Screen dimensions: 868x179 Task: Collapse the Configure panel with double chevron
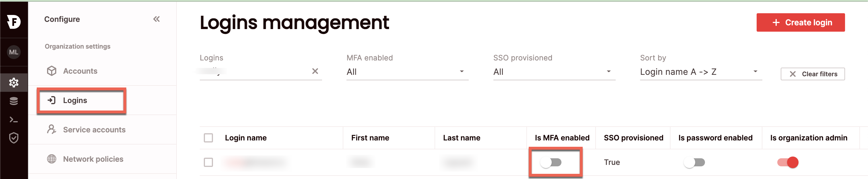pyautogui.click(x=156, y=19)
